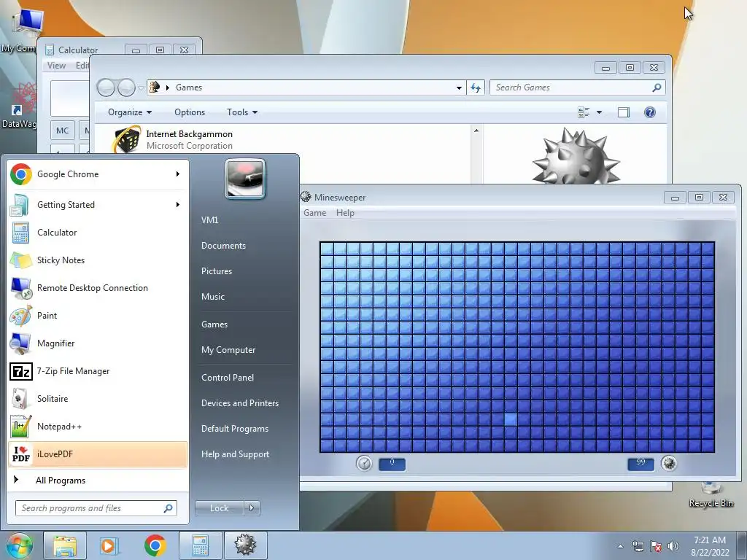
Task: Open Documents from Start menu
Action: coord(223,246)
